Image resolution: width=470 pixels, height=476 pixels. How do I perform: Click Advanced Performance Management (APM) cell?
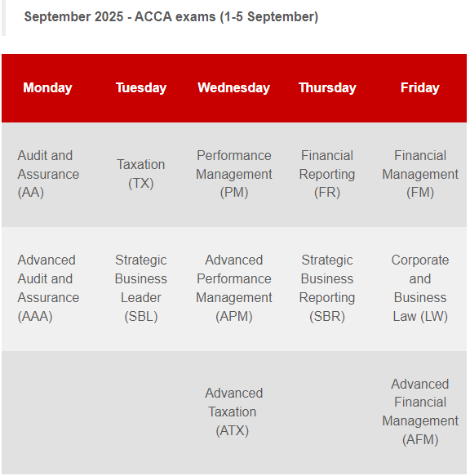pyautogui.click(x=234, y=288)
